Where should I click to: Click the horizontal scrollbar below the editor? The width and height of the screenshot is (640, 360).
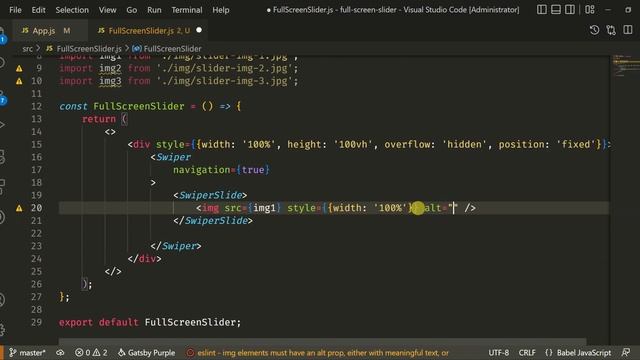pos(322,341)
